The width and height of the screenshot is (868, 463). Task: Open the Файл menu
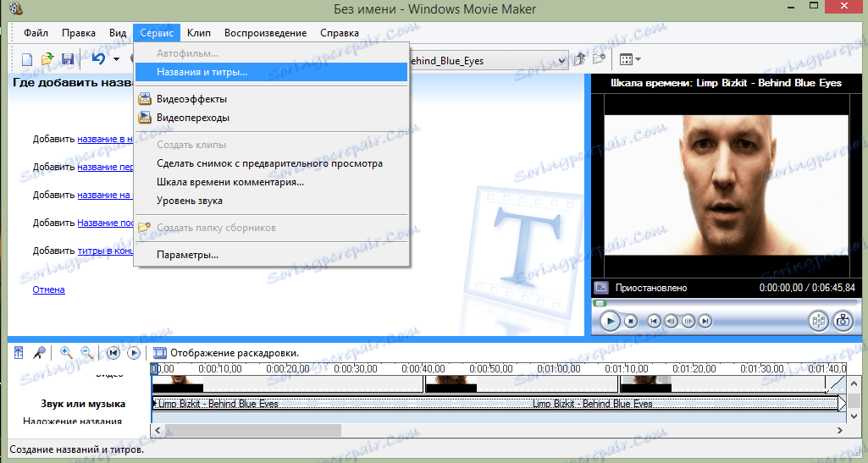(36, 33)
